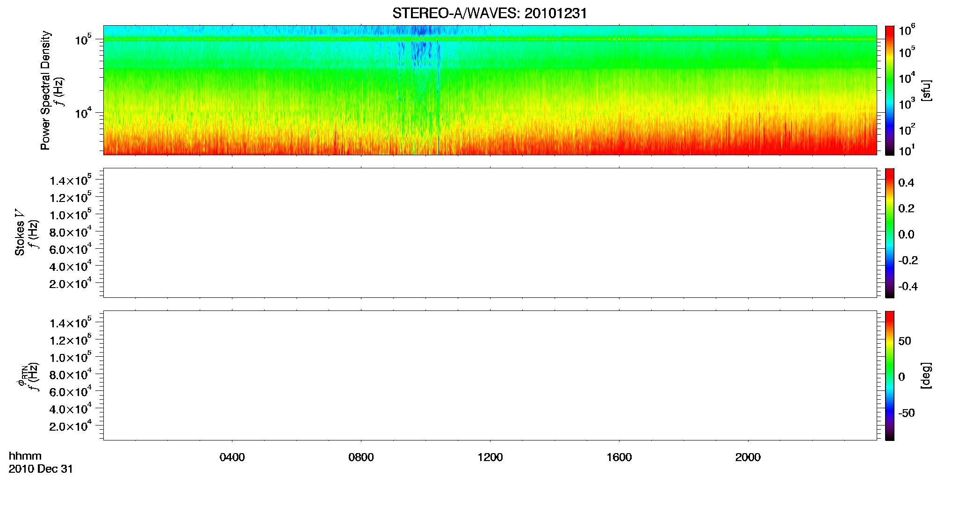Click the 0.0 Stokes color bar label
980x505 pixels.
click(906, 235)
